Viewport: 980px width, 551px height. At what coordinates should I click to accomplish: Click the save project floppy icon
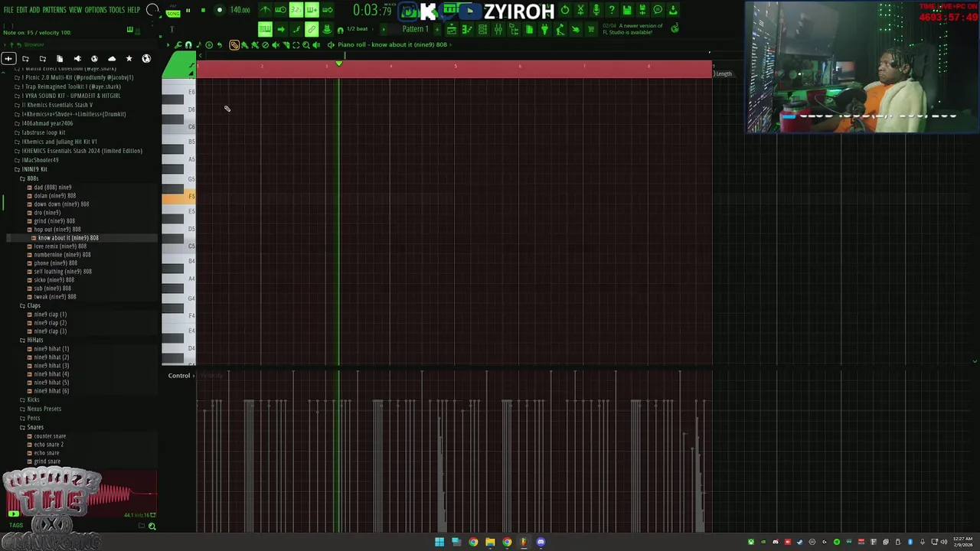626,10
